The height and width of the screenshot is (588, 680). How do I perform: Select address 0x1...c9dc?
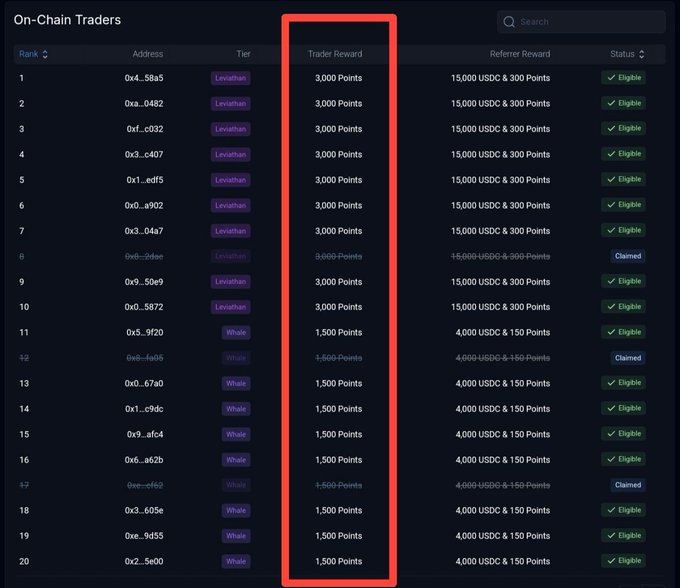pyautogui.click(x=144, y=409)
